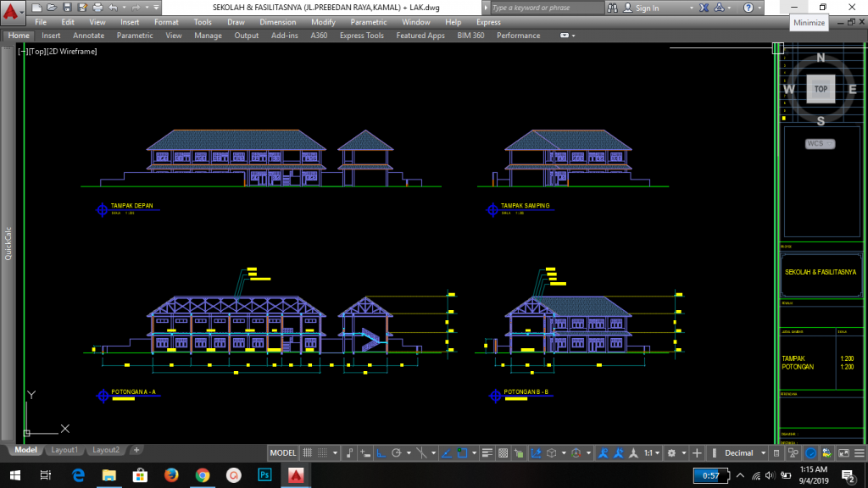Plot the drawing with the printer icon

98,7
